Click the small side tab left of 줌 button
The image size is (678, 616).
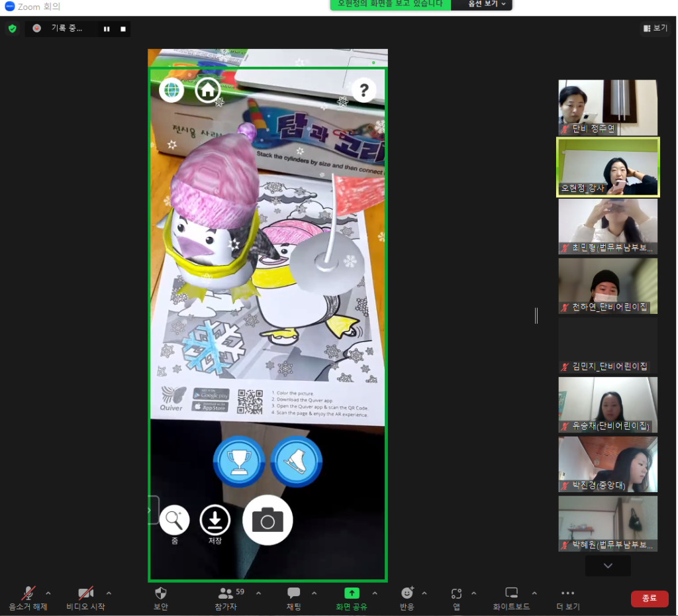154,510
